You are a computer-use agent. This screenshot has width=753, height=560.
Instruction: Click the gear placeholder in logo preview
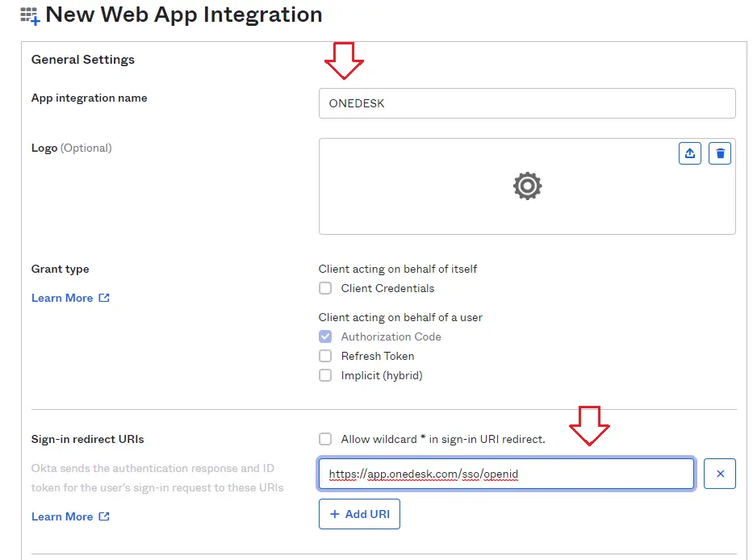527,186
